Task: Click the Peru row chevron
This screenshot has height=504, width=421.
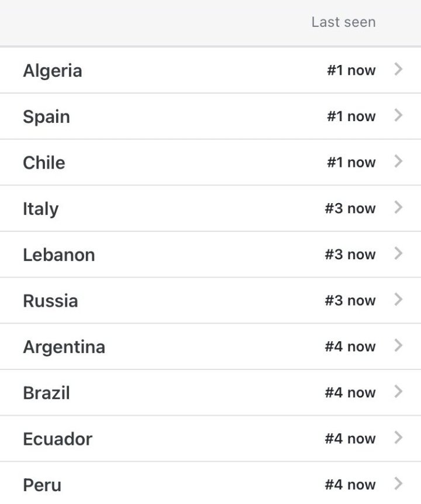Action: point(399,484)
